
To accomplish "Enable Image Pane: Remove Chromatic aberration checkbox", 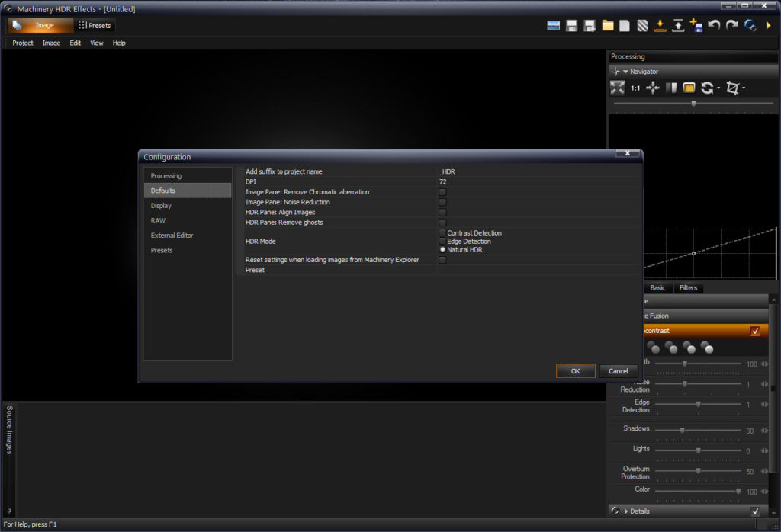I will tap(442, 192).
